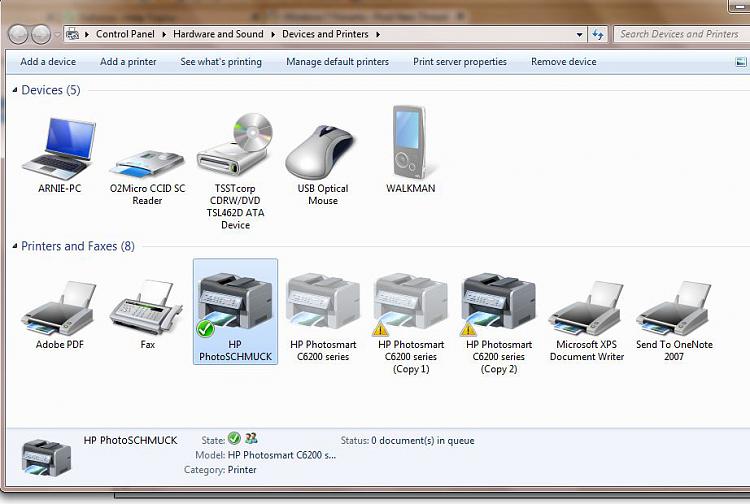The height and width of the screenshot is (504, 750).
Task: Click the green checkmark State icon
Action: coord(234,438)
